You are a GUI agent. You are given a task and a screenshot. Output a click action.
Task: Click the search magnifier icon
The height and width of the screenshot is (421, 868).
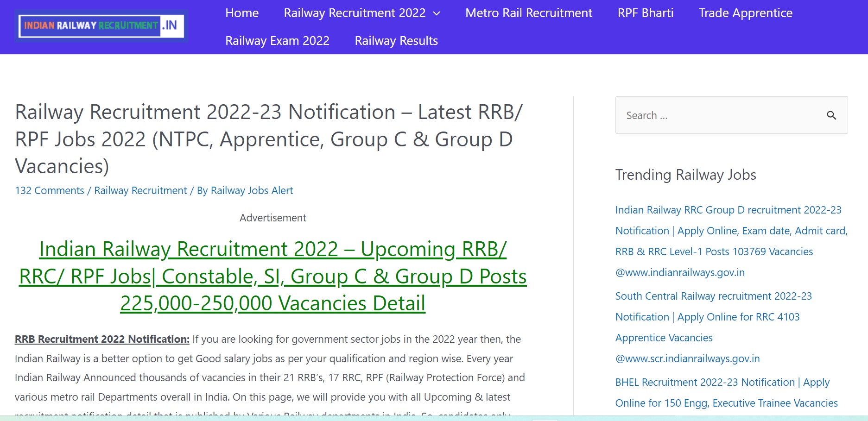pos(831,115)
